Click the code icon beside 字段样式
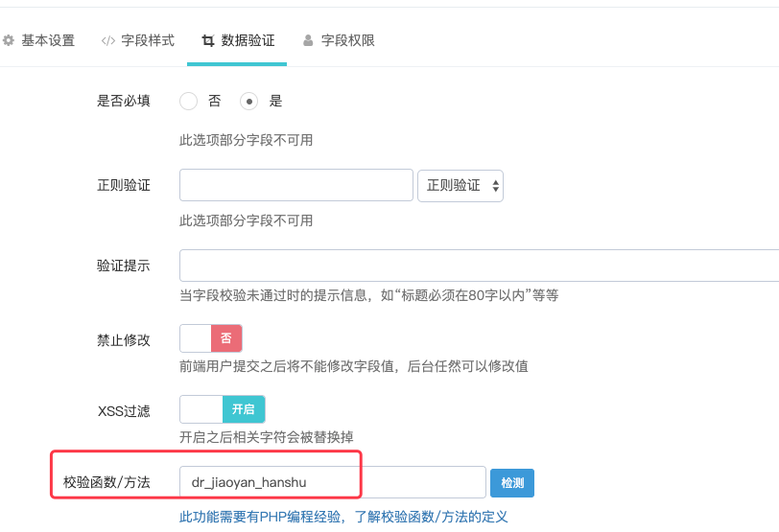Screen dimensions: 779x532 point(107,40)
